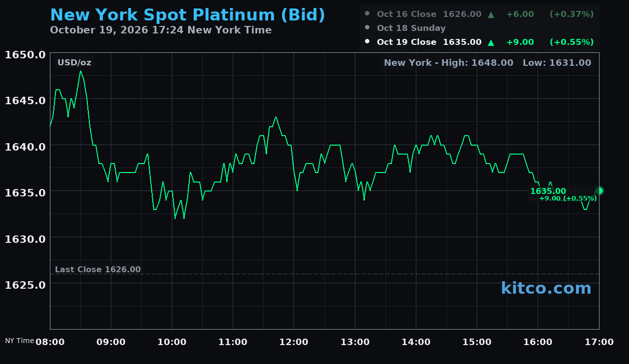Click the grey Oct 16 legend bullet
Screen dimensions: 629x364
pos(367,13)
